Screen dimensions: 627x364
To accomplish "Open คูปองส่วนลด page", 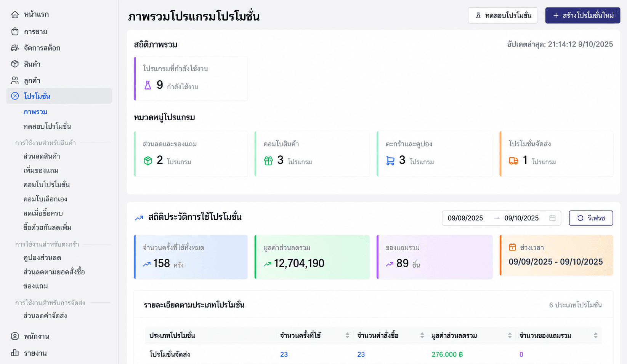I will (42, 258).
